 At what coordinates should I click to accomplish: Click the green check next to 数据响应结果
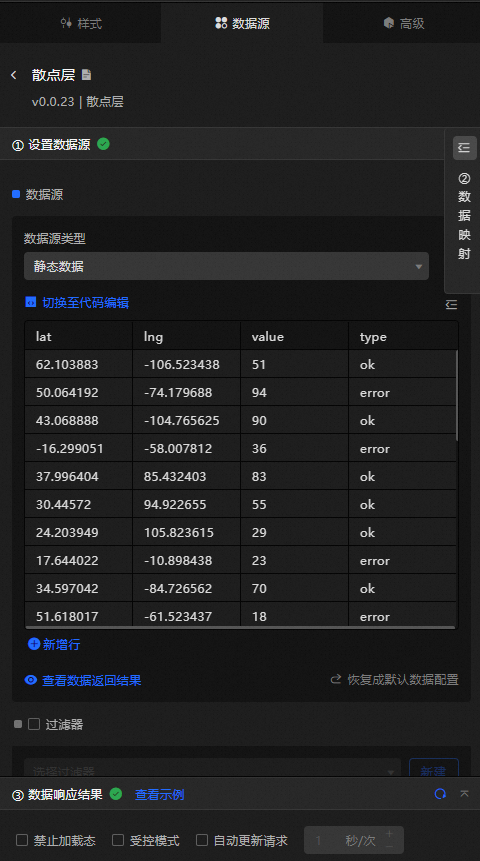116,793
